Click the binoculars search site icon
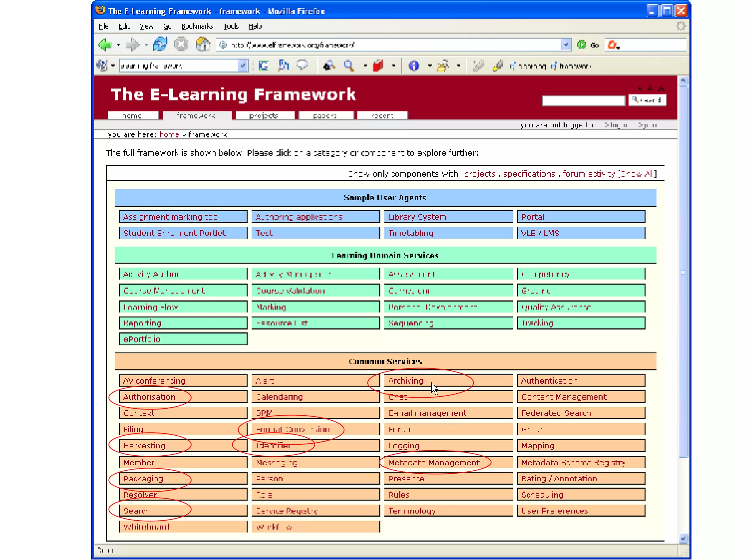Image resolution: width=747 pixels, height=560 pixels. (x=329, y=66)
